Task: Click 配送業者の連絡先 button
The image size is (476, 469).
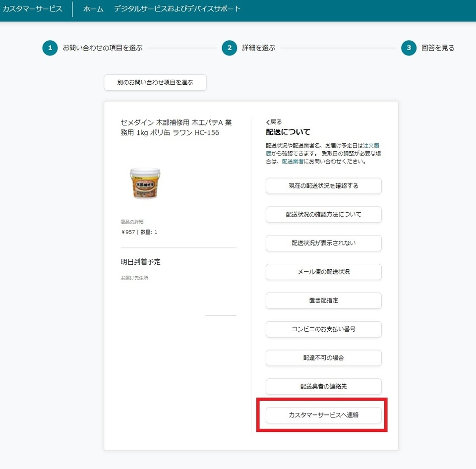Action: tap(324, 386)
